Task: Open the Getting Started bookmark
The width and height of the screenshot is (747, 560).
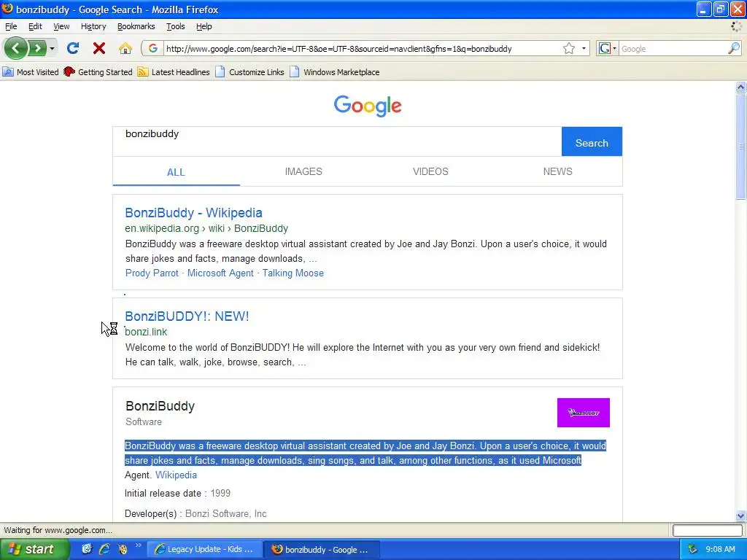Action: (x=98, y=72)
